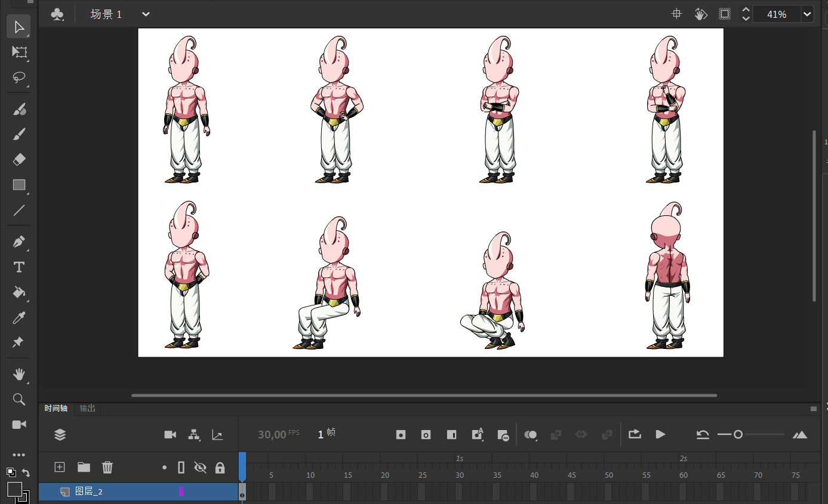Select the Rectangle tool
The width and height of the screenshot is (828, 504).
pyautogui.click(x=19, y=185)
